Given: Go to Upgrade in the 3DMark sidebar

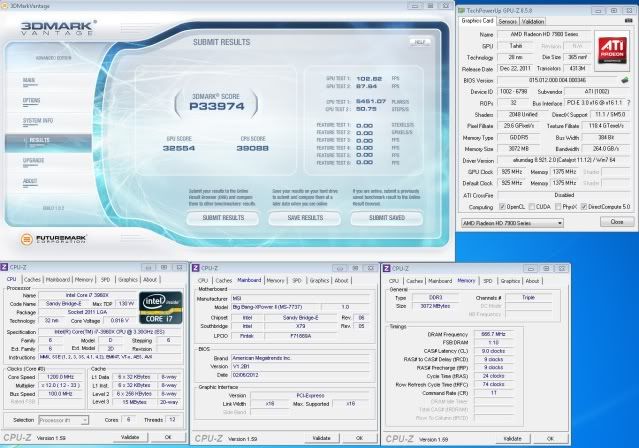Looking at the screenshot, I should [x=33, y=161].
